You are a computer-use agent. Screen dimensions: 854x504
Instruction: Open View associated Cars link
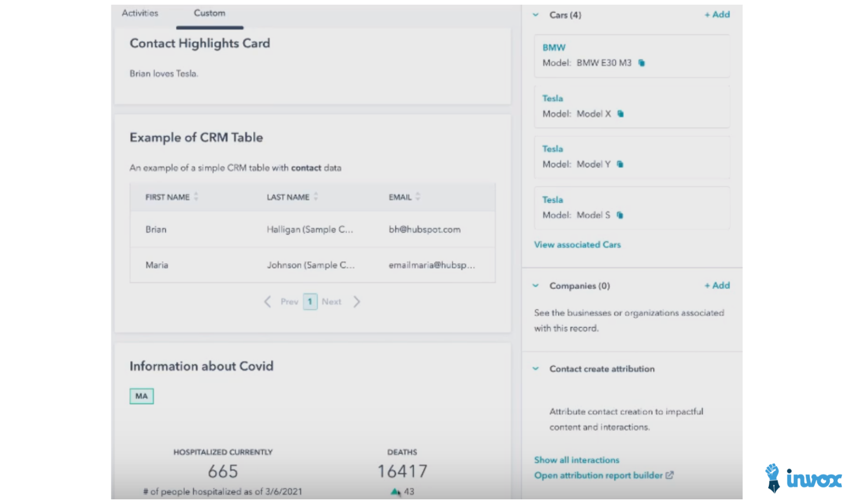pos(577,244)
